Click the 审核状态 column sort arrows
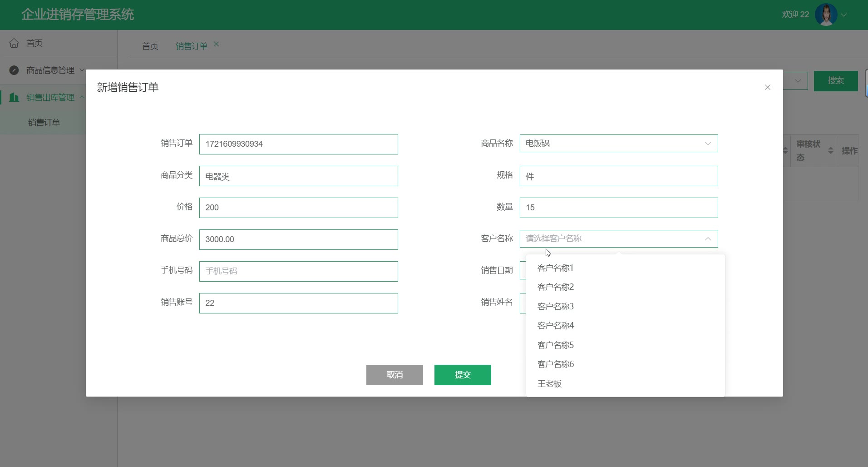Screen dimensions: 868x467 point(830,150)
